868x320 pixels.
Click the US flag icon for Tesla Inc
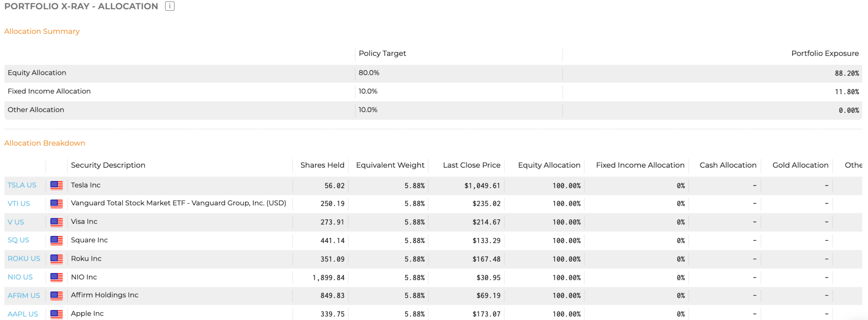(x=56, y=185)
